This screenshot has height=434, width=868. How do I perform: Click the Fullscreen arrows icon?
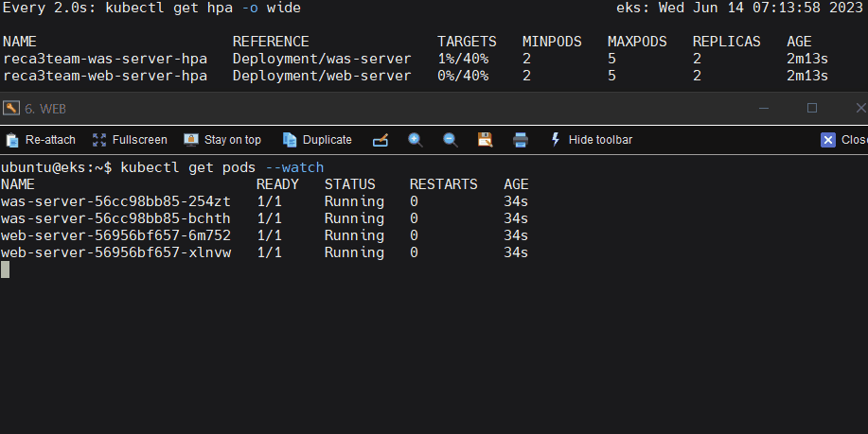(99, 140)
